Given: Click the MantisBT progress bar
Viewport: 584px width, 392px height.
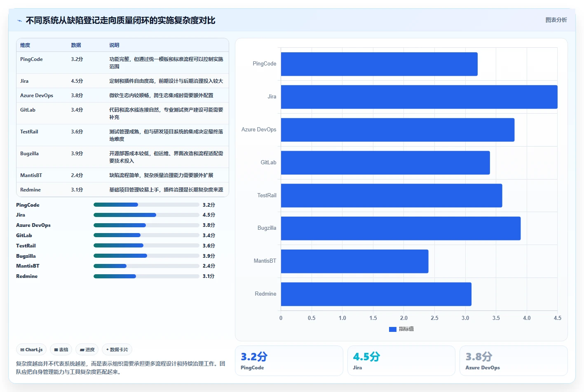Looking at the screenshot, I should [146, 266].
